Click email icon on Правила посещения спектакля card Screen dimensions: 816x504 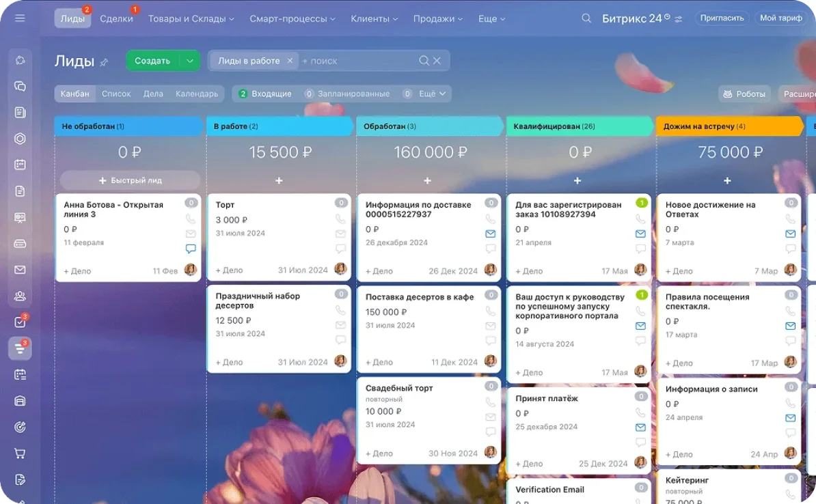[791, 326]
